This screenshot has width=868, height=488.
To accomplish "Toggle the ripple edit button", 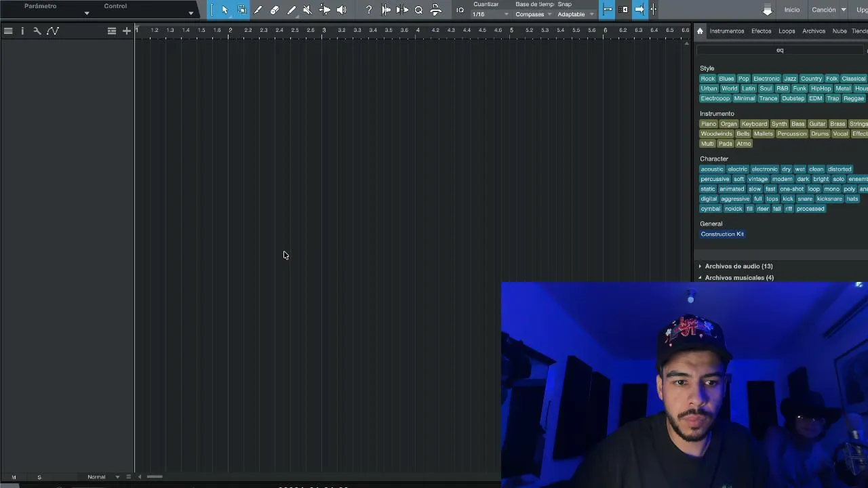I will pos(624,9).
